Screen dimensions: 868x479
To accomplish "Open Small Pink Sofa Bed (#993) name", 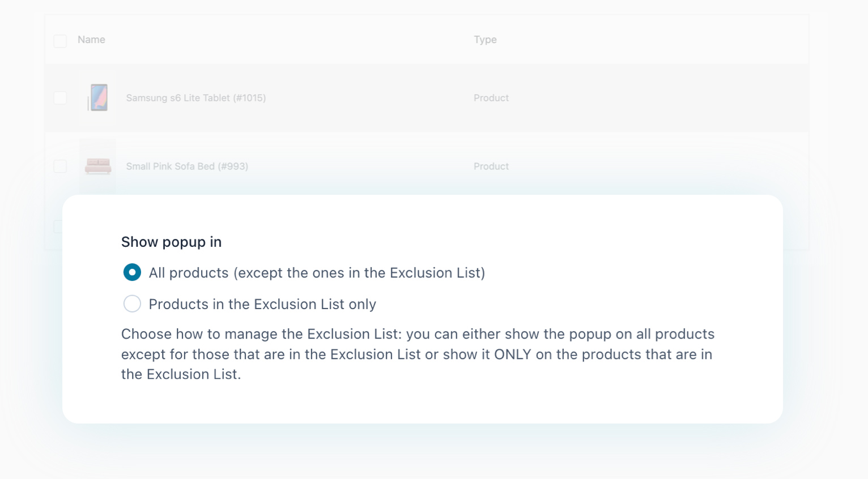I will pyautogui.click(x=187, y=166).
